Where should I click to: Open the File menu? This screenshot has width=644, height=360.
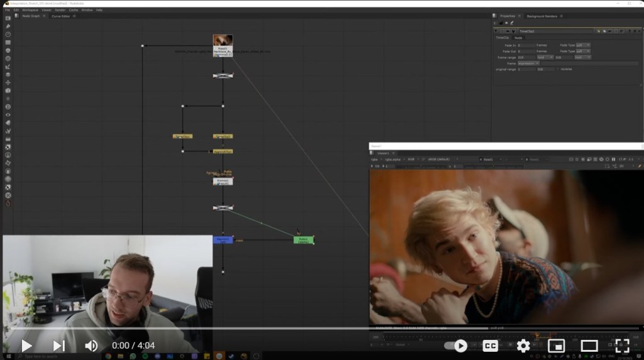tap(8, 10)
